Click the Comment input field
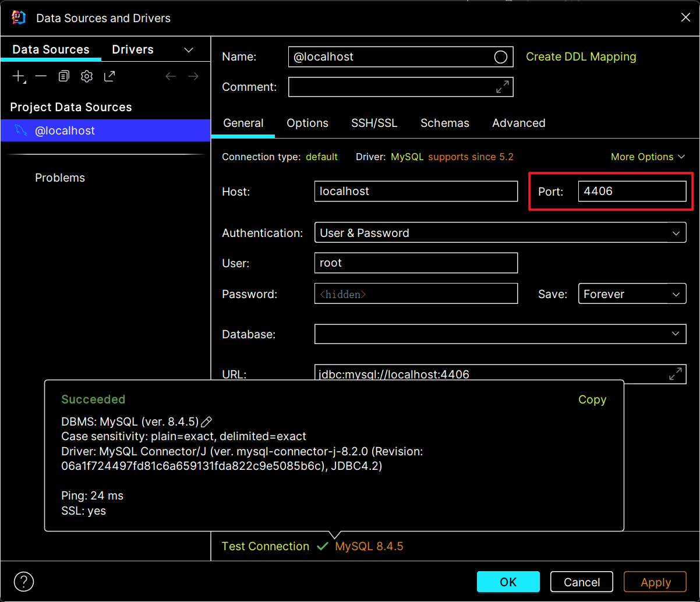Screen dimensions: 700x602 401,87
